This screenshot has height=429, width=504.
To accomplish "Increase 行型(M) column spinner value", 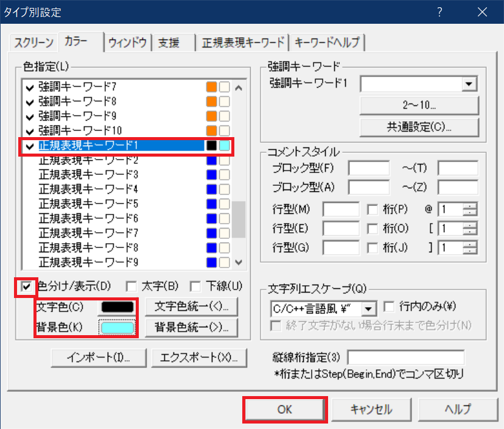I will tap(471, 206).
